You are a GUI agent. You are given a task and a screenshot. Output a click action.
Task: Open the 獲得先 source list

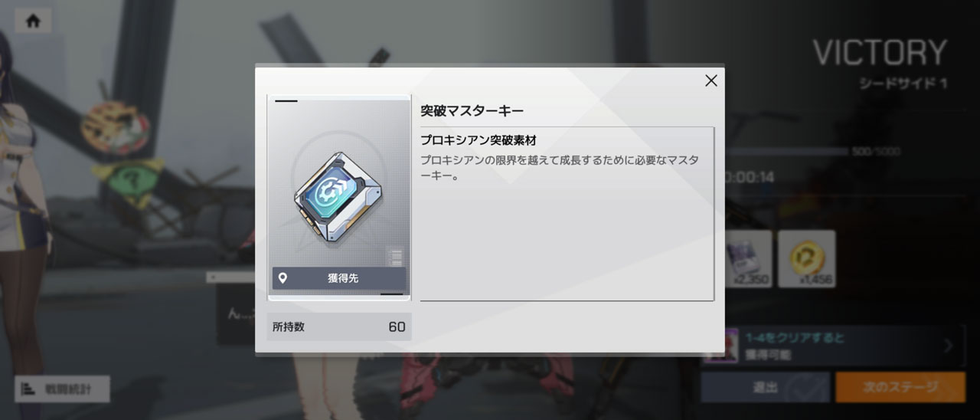[339, 278]
